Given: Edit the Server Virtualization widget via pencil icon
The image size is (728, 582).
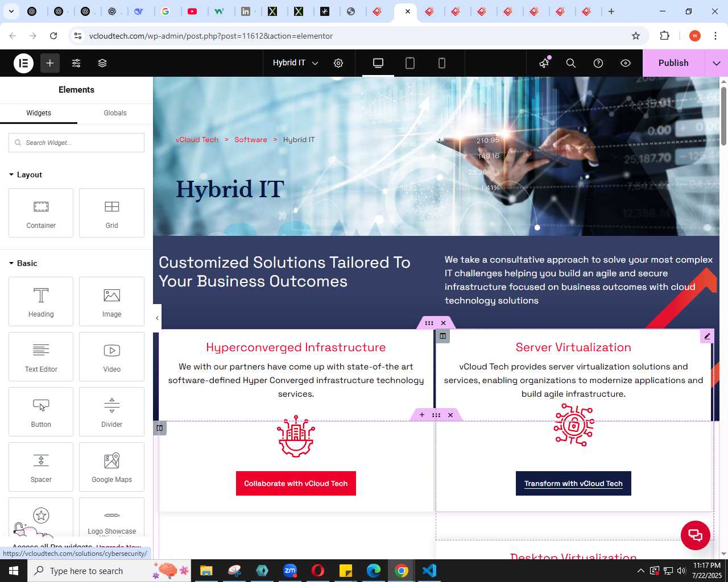Looking at the screenshot, I should (707, 336).
